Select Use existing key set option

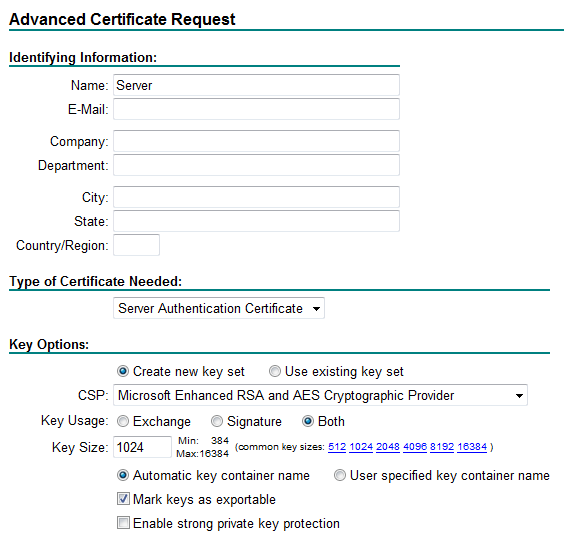[275, 371]
